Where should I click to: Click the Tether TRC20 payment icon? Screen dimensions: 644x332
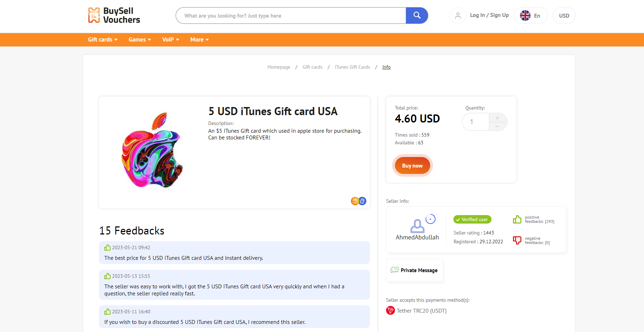(x=390, y=311)
